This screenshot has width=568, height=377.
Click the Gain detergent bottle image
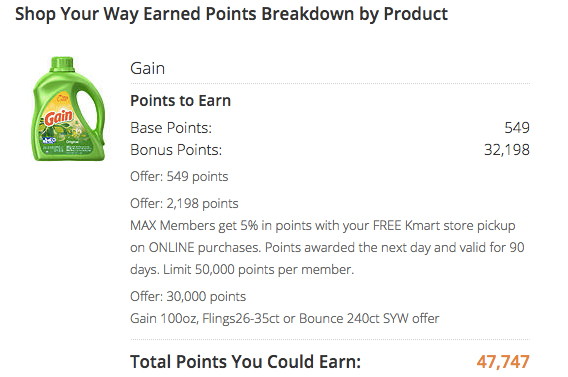pyautogui.click(x=68, y=109)
